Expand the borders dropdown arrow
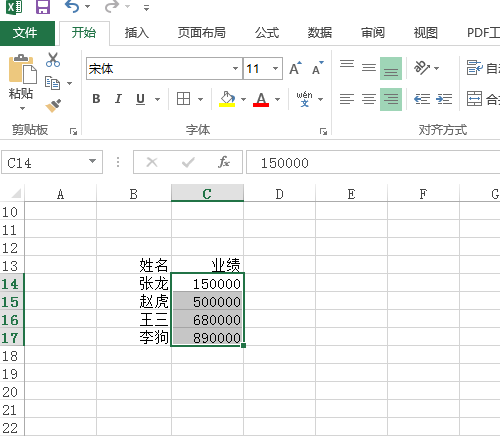The image size is (500, 436). [200, 99]
